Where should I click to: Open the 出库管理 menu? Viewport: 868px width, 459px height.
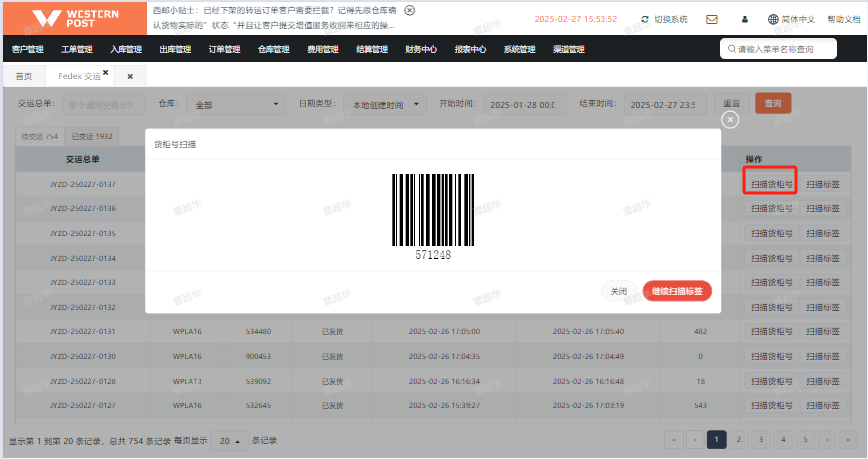pyautogui.click(x=175, y=49)
